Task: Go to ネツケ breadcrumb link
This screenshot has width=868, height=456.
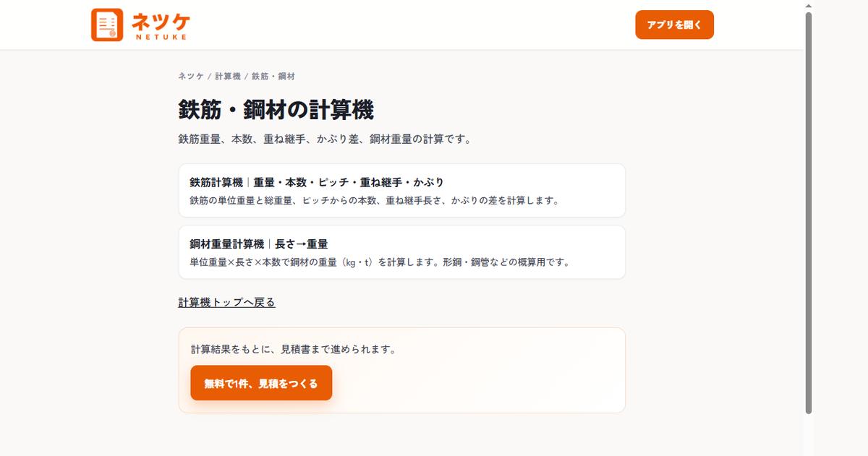Action: tap(191, 76)
